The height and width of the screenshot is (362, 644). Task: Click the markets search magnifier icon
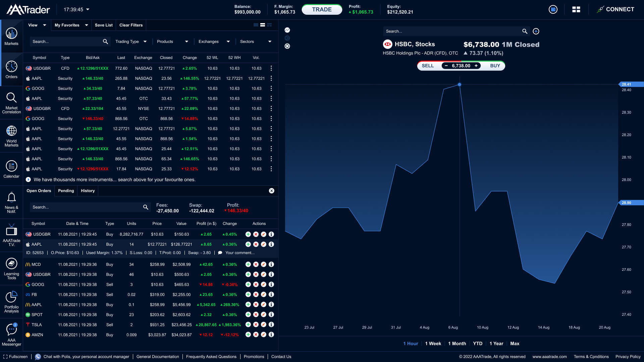tap(105, 42)
